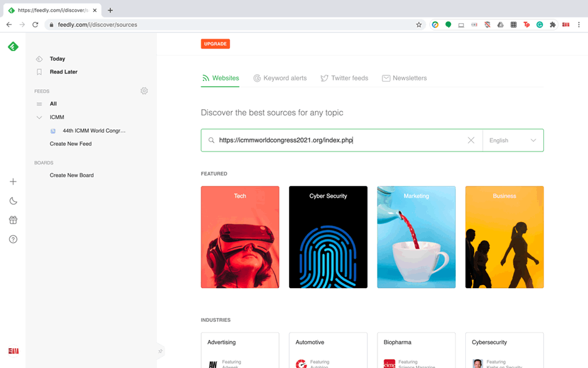Close the Feedly browser tab
Image resolution: width=588 pixels, height=368 pixels.
[95, 10]
